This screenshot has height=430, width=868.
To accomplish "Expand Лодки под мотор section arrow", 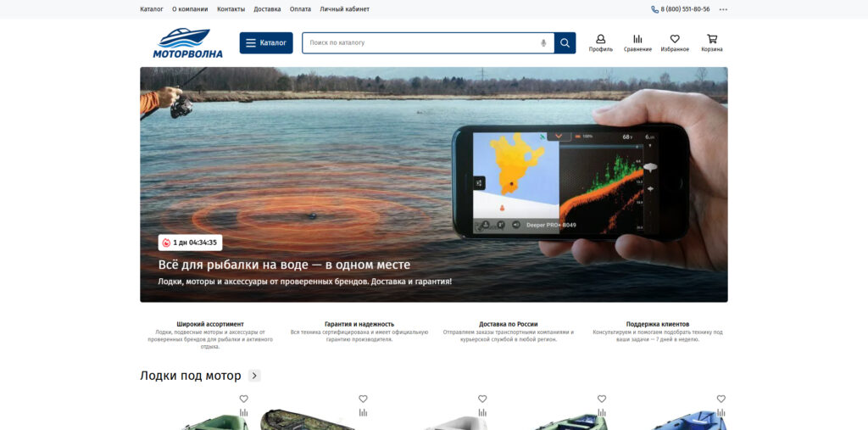I will (254, 376).
